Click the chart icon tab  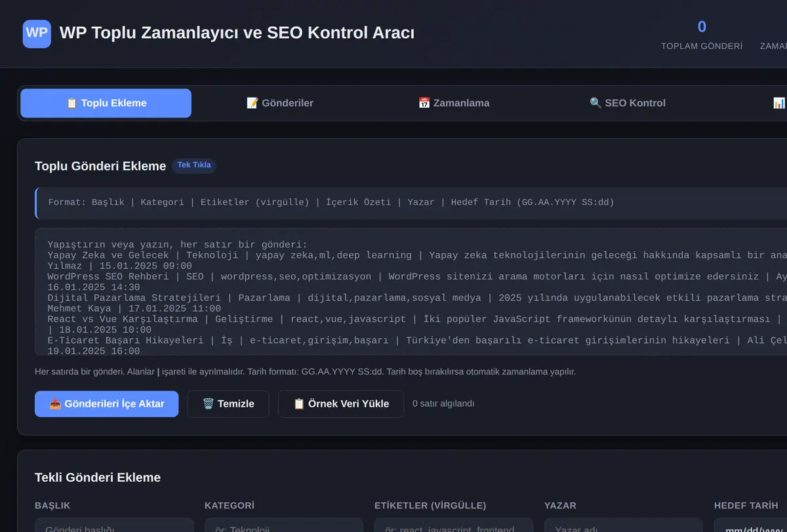click(778, 103)
